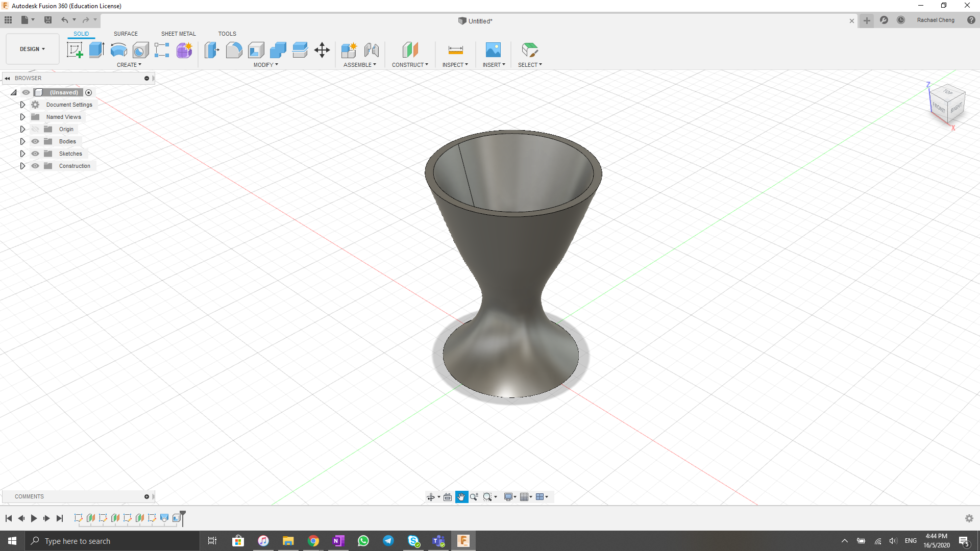Click the Select tool icon
The image size is (980, 551).
[530, 50]
